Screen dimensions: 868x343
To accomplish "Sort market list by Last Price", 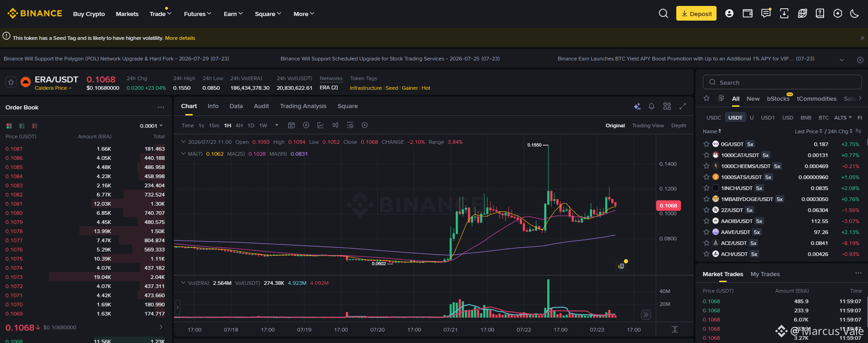I will [x=809, y=131].
